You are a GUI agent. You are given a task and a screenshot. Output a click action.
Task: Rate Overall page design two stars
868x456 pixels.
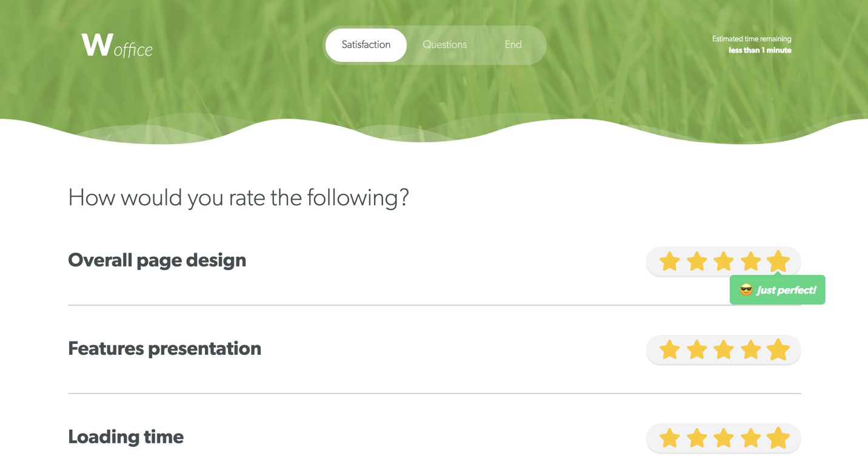[696, 262]
